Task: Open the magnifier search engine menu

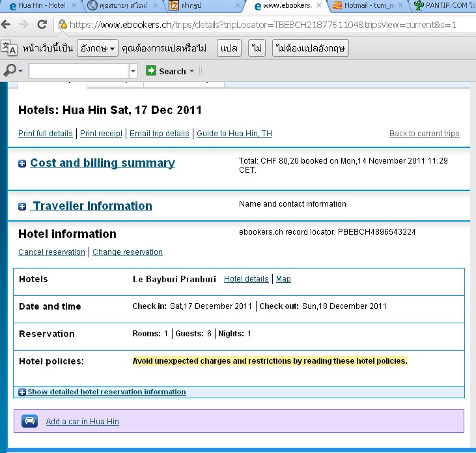Action: point(12,70)
